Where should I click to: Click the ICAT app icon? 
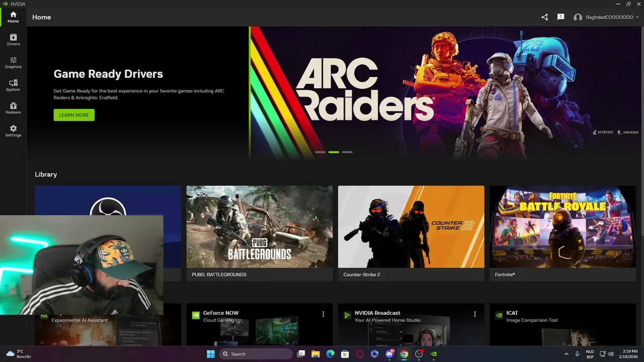coord(499,316)
